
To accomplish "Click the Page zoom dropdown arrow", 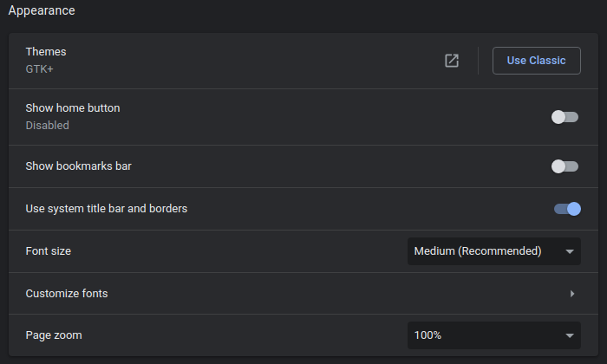I will click(570, 335).
